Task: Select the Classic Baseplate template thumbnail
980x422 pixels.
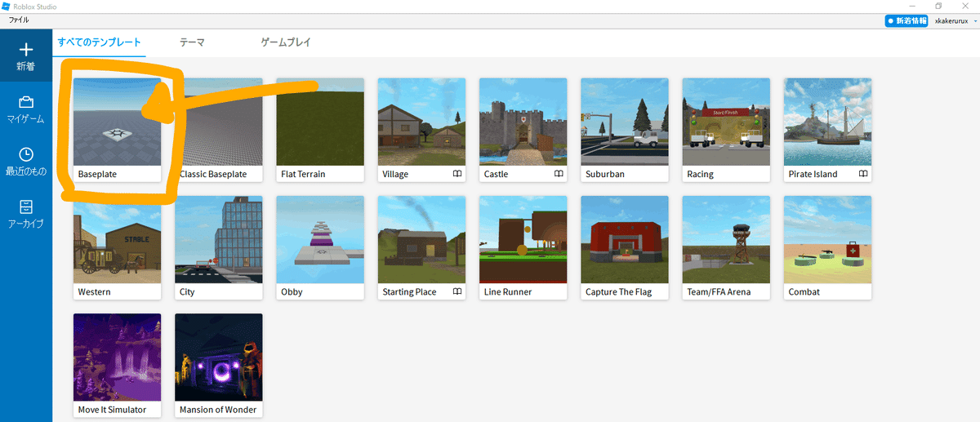Action: (x=219, y=122)
